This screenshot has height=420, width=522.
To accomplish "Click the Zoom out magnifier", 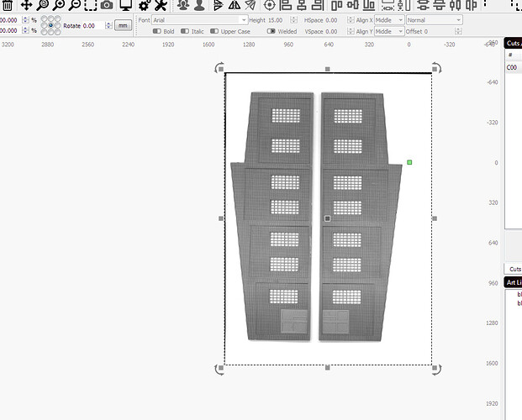I will [x=75, y=5].
